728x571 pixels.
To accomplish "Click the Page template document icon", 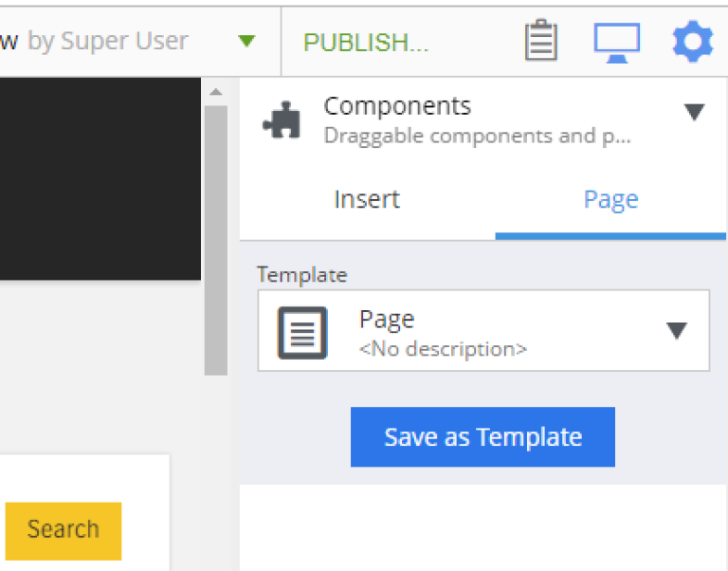I will pos(302,333).
